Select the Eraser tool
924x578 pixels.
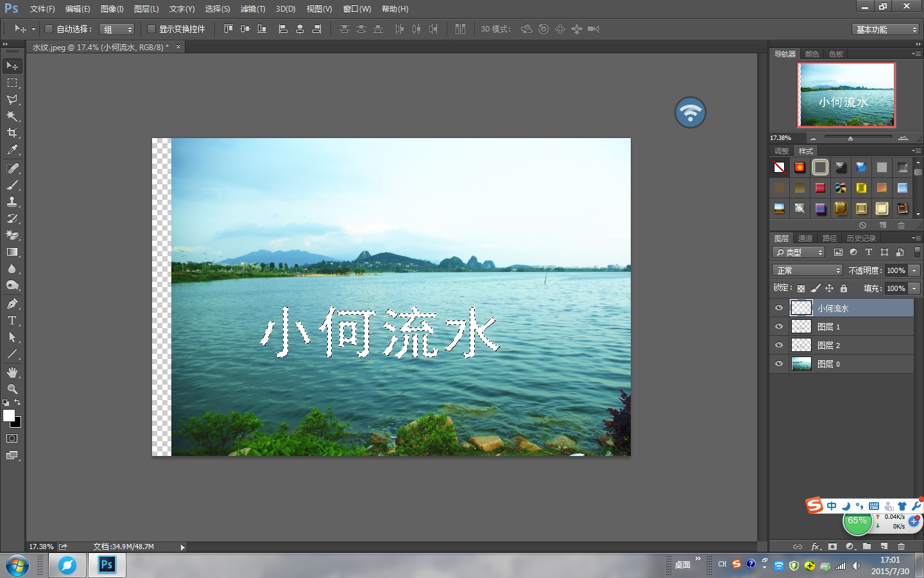(x=12, y=235)
